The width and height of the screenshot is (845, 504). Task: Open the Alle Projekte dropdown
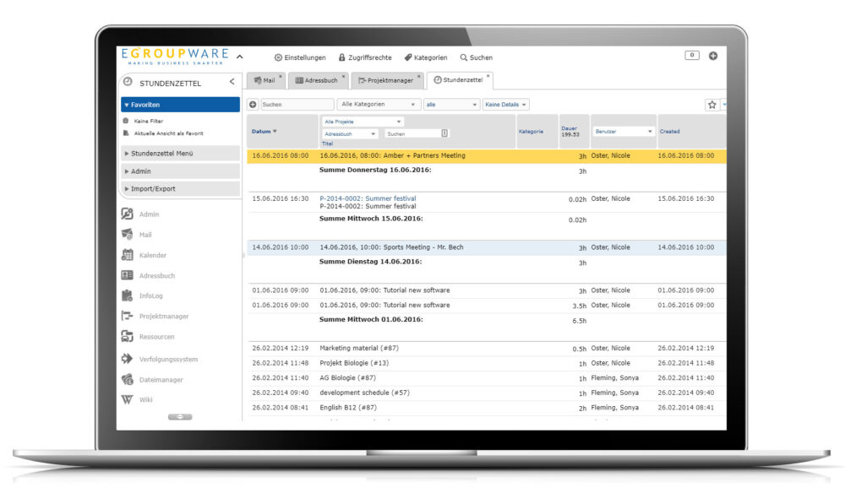pyautogui.click(x=363, y=122)
